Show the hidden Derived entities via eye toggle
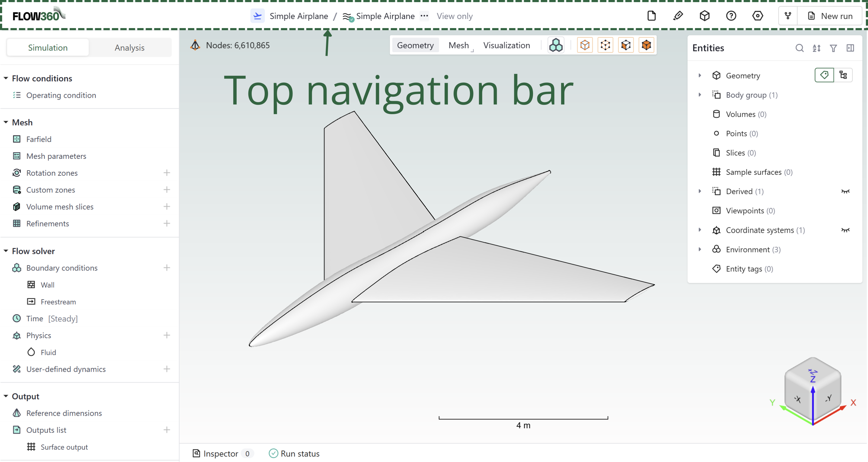This screenshot has height=462, width=868. (846, 191)
